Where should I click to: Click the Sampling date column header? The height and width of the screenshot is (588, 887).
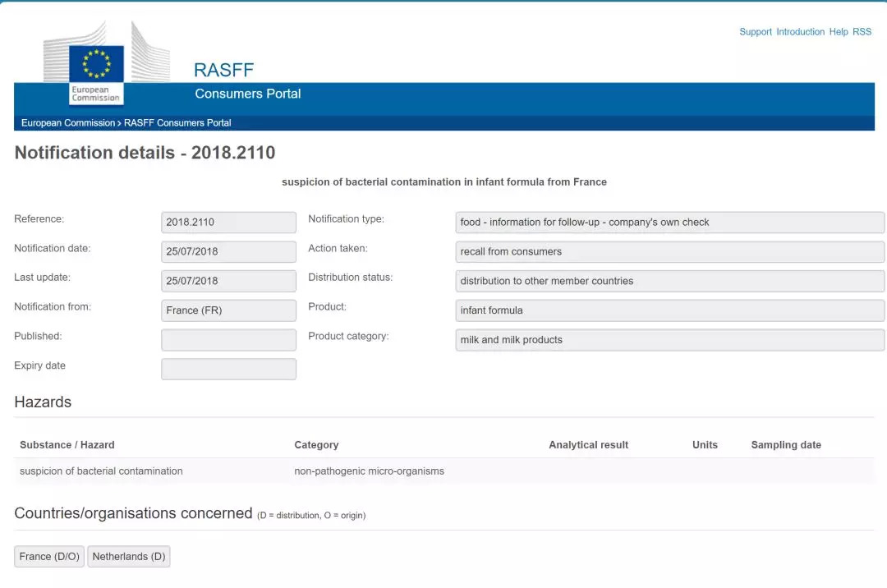click(786, 445)
